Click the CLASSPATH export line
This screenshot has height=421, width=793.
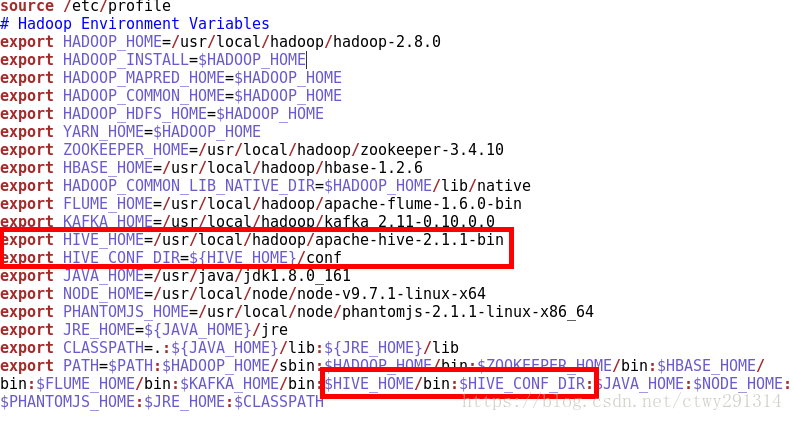click(x=230, y=348)
